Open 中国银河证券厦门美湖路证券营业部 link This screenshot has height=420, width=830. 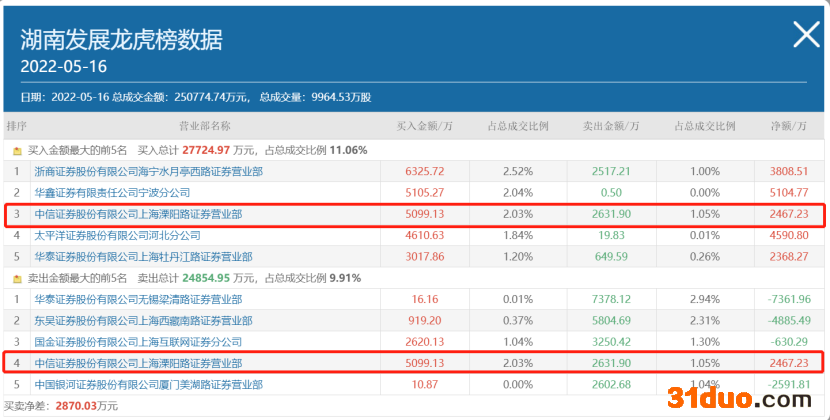(143, 384)
